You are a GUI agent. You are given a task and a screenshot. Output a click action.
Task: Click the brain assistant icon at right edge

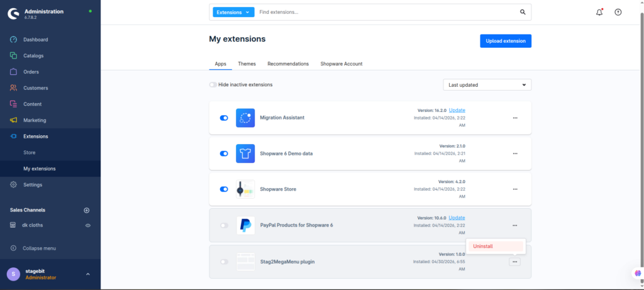click(x=638, y=273)
